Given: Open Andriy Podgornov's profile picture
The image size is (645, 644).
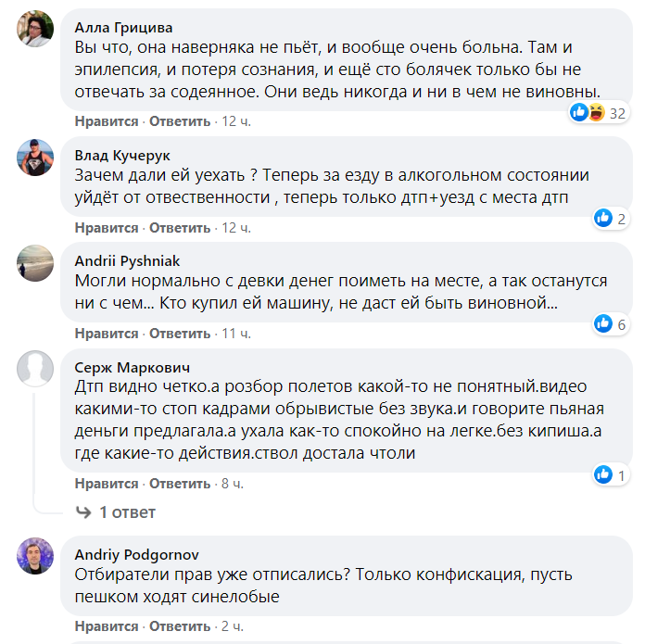Looking at the screenshot, I should click(x=35, y=556).
